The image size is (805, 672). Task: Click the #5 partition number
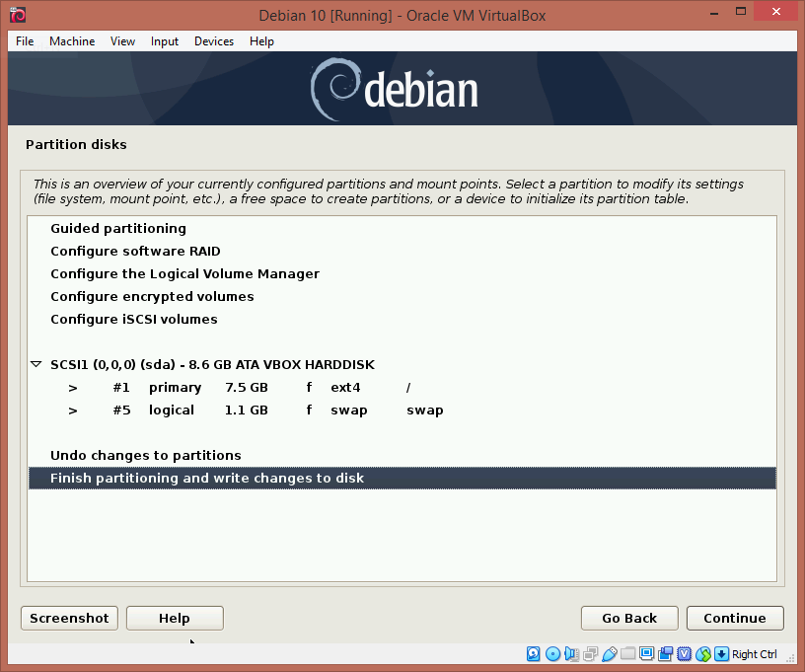pos(121,411)
